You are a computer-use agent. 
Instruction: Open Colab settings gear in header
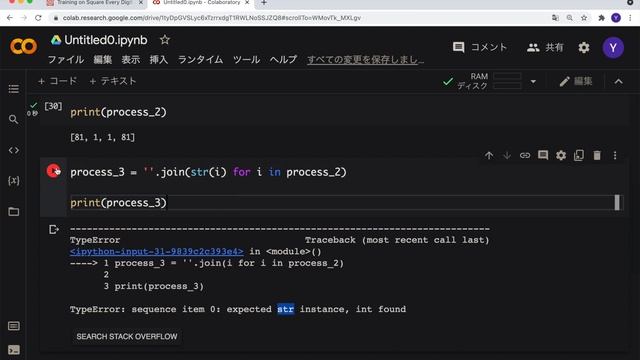point(584,47)
